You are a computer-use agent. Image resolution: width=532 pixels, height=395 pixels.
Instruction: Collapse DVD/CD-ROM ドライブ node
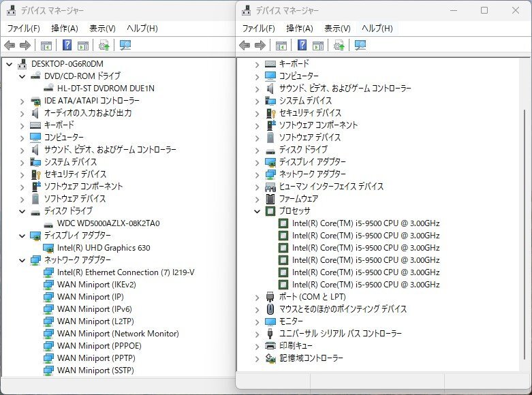[22, 76]
